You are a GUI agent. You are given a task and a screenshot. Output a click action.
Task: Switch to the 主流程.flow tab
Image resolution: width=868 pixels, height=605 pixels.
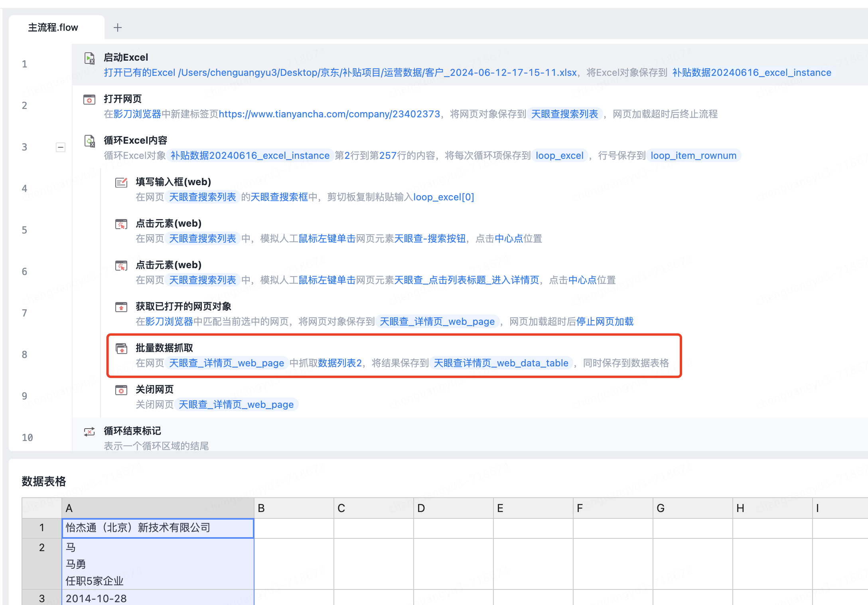[x=53, y=28]
